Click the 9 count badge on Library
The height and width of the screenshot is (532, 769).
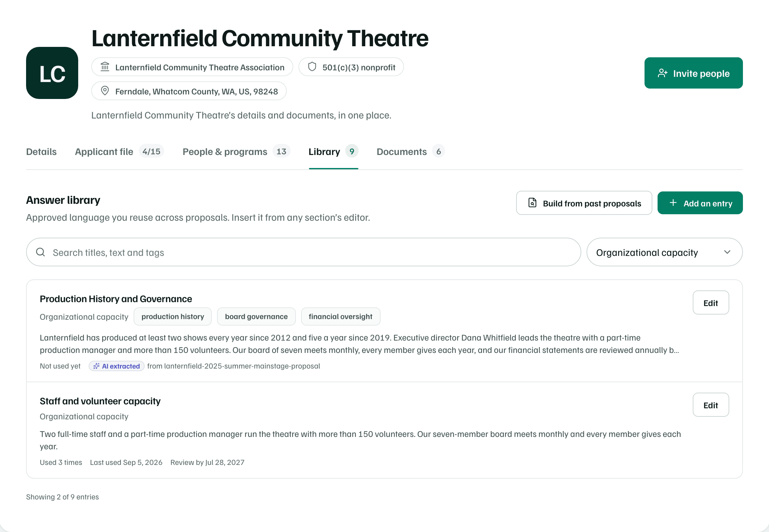352,151
